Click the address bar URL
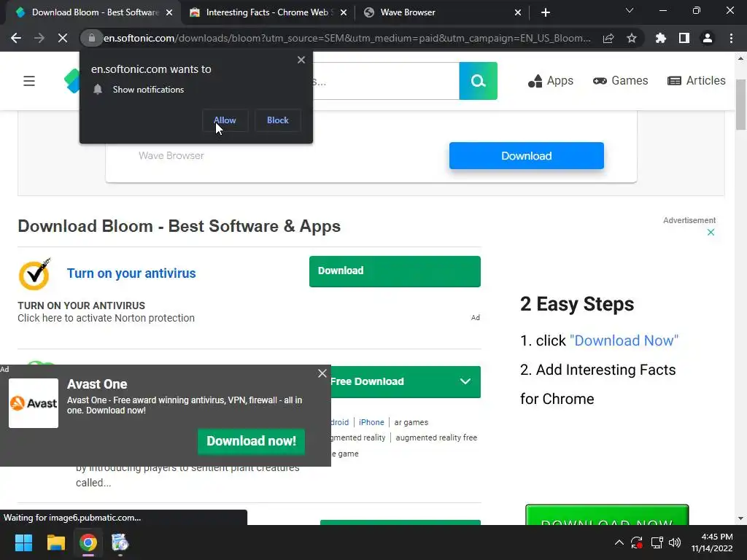 [x=347, y=38]
